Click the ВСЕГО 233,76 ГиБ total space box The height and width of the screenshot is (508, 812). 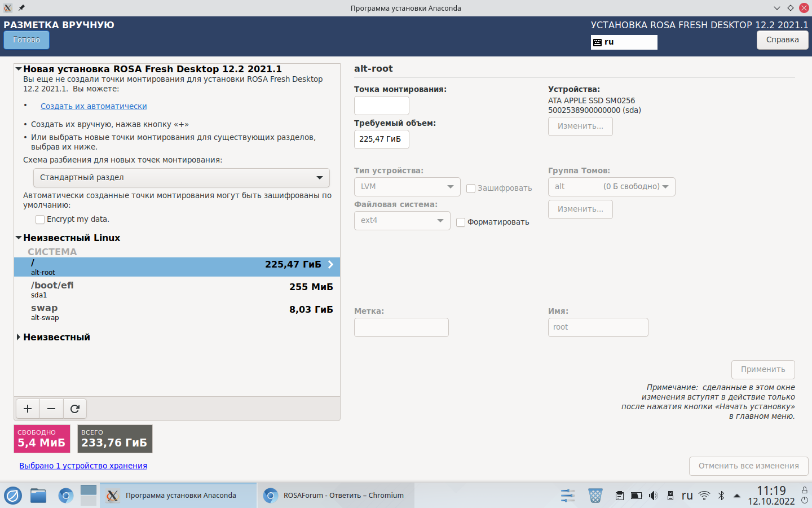(x=115, y=439)
